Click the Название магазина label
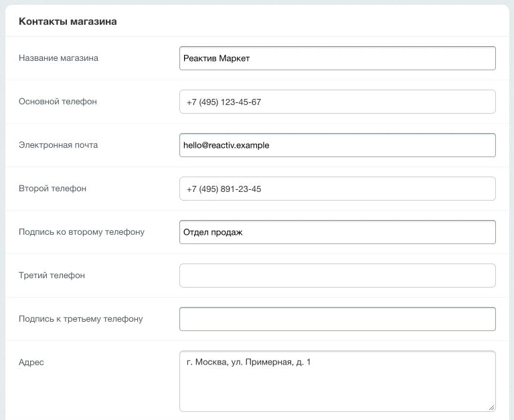This screenshot has height=420, width=514. tap(58, 58)
